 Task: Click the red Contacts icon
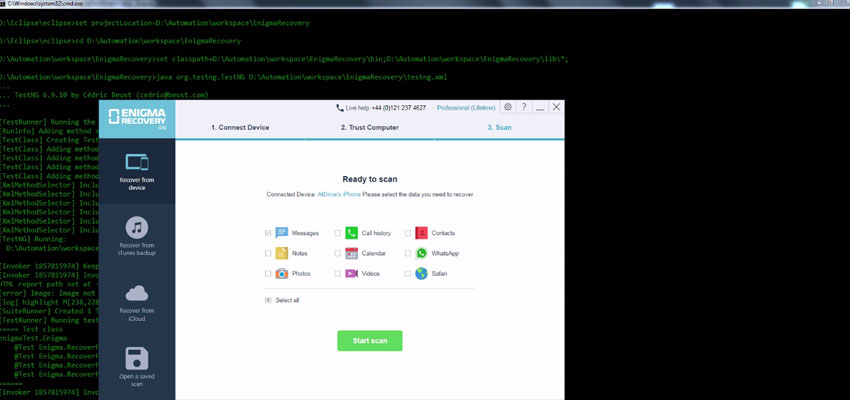[x=421, y=233]
